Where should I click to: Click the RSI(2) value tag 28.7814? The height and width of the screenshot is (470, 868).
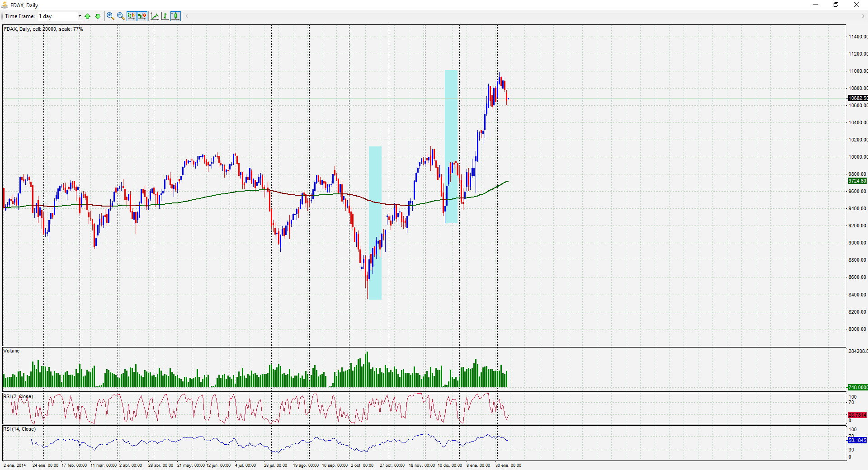point(857,414)
